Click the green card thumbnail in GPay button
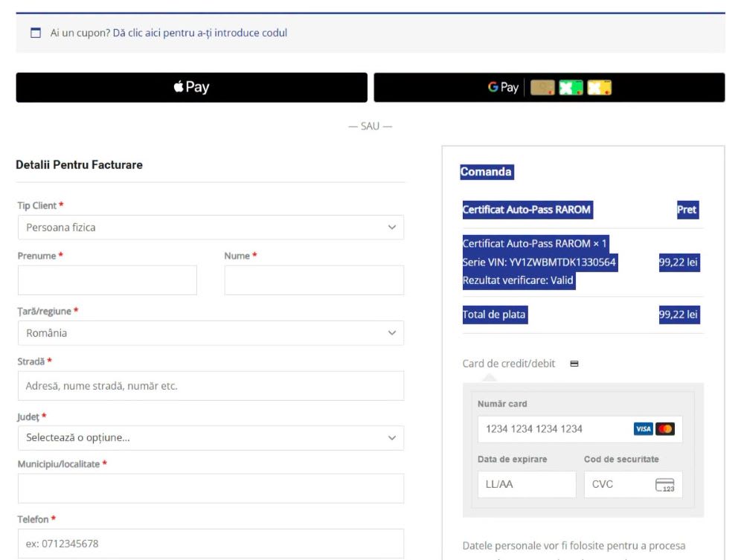The width and height of the screenshot is (744, 560). coord(571,88)
